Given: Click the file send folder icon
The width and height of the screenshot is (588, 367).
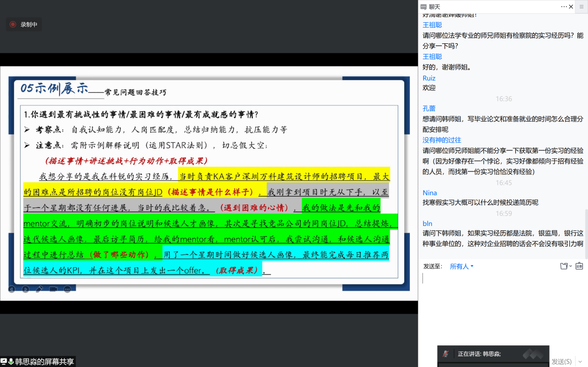Looking at the screenshot, I should (564, 266).
